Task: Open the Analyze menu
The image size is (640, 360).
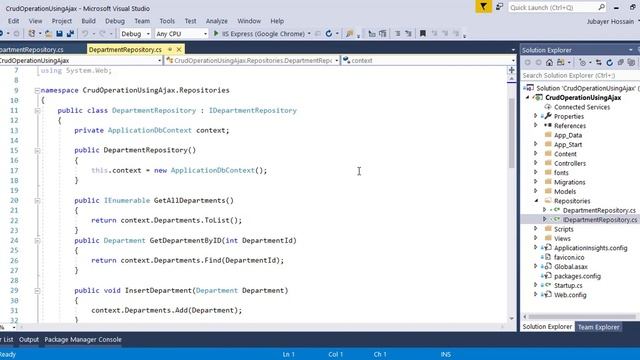Action: point(216,21)
